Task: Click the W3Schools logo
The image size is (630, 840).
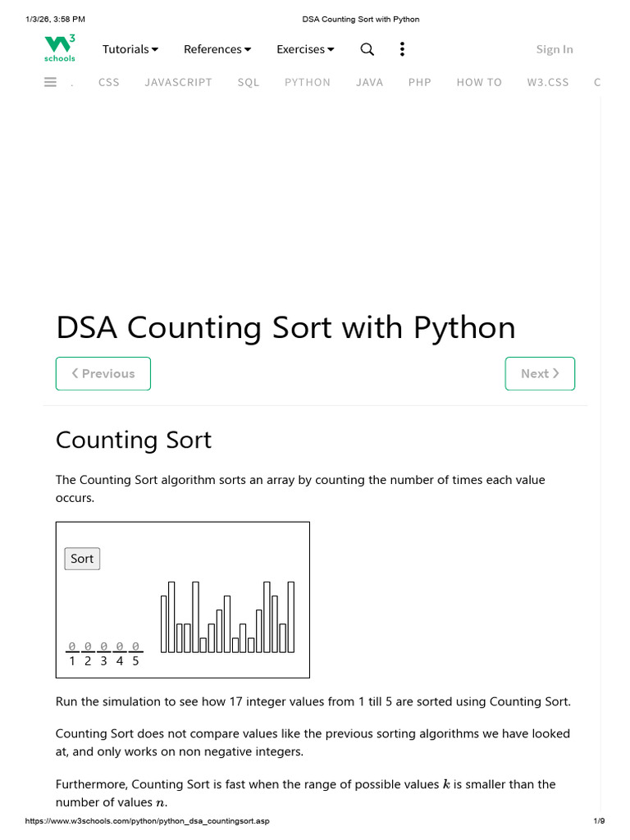Action: 59,48
